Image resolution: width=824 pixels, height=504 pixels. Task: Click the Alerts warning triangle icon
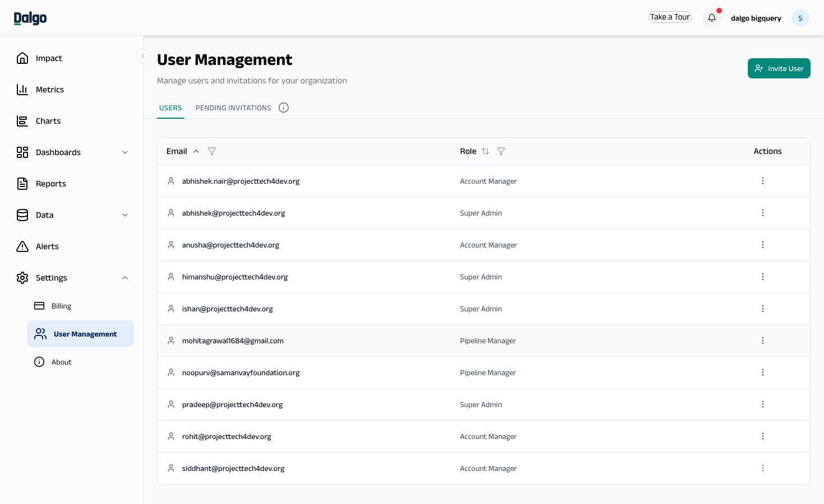click(22, 246)
